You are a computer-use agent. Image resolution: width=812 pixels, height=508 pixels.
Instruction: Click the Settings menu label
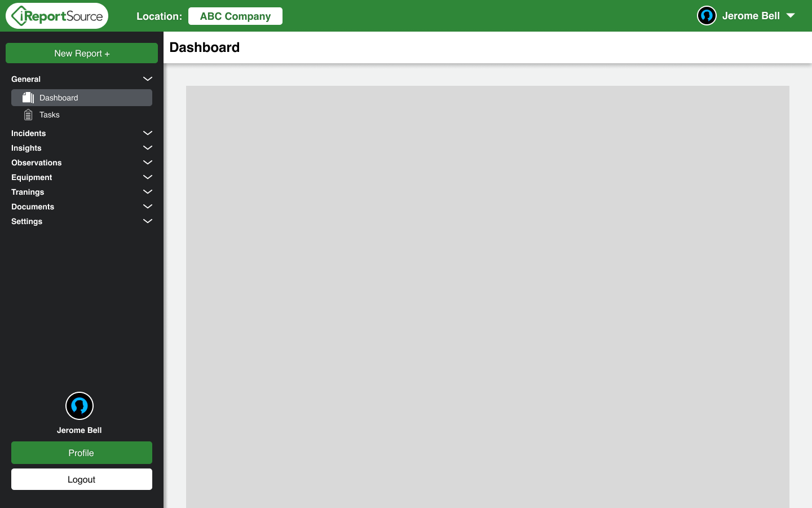tap(27, 221)
